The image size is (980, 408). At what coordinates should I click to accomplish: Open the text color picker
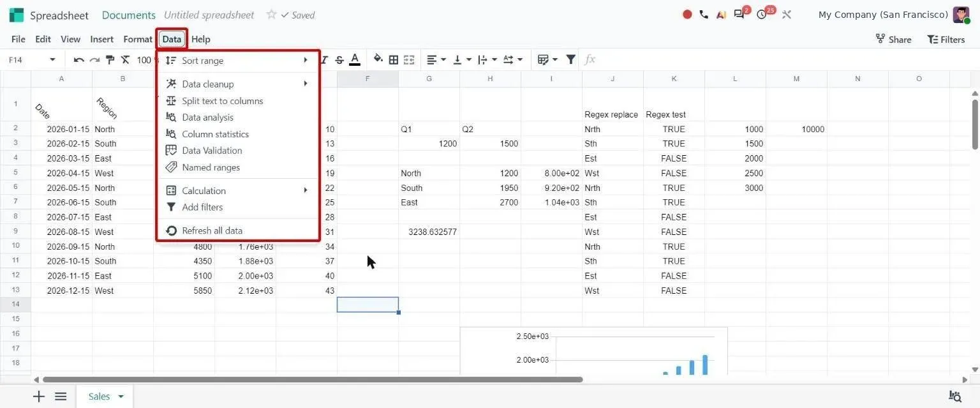click(x=355, y=60)
